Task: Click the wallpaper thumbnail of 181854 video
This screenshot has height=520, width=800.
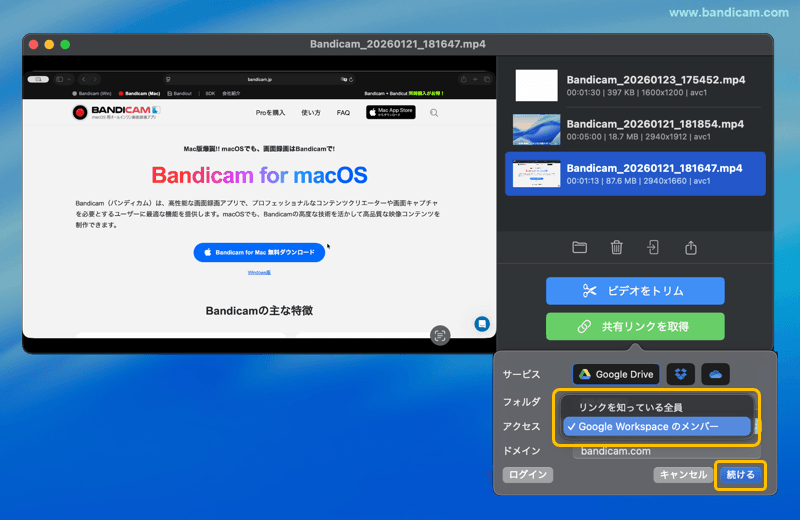Action: click(x=536, y=130)
